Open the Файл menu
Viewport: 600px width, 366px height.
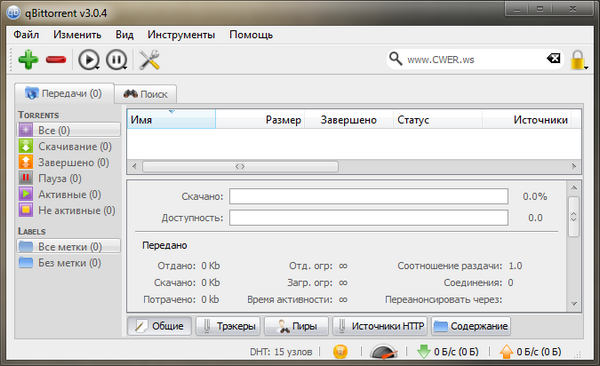(26, 35)
